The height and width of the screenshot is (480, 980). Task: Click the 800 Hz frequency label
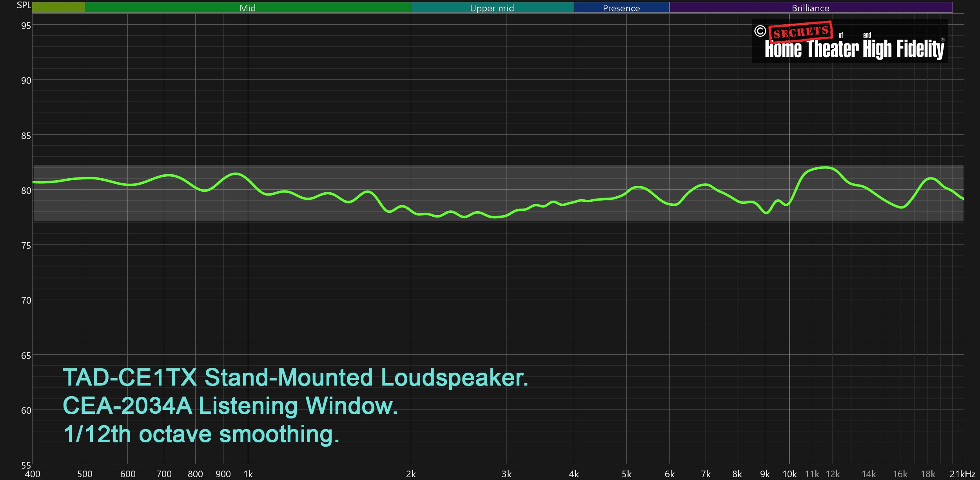[195, 474]
